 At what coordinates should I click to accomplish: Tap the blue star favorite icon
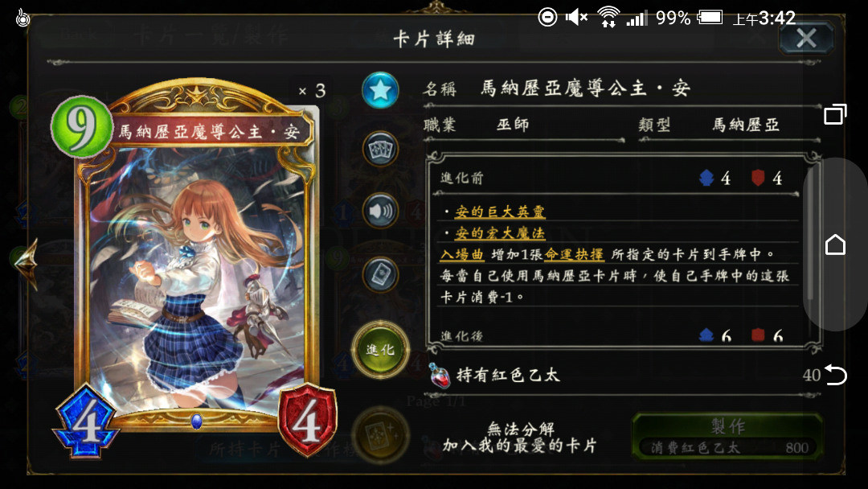coord(380,90)
